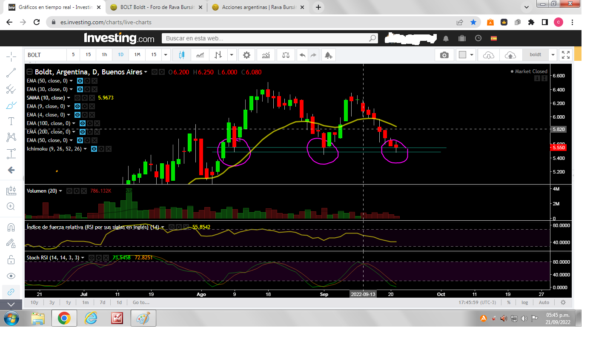
Task: Save chart layout to cloud
Action: coord(510,55)
